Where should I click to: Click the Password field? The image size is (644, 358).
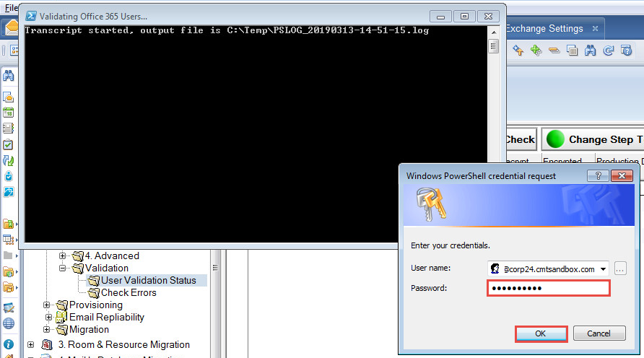(548, 288)
